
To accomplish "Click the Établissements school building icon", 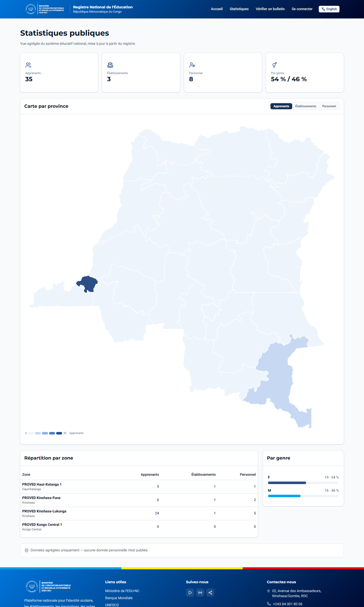I will 110,65.
